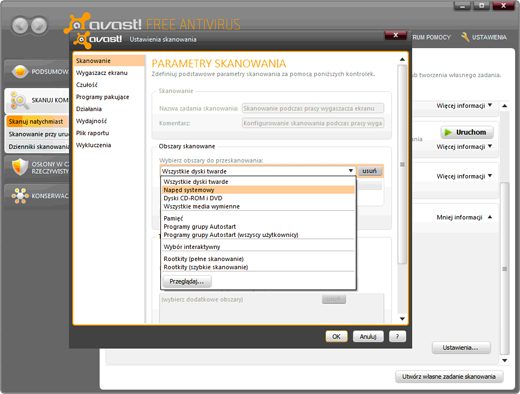Click the Uruchom button in main window
Viewport: 520px width, 394px height.
(x=467, y=132)
